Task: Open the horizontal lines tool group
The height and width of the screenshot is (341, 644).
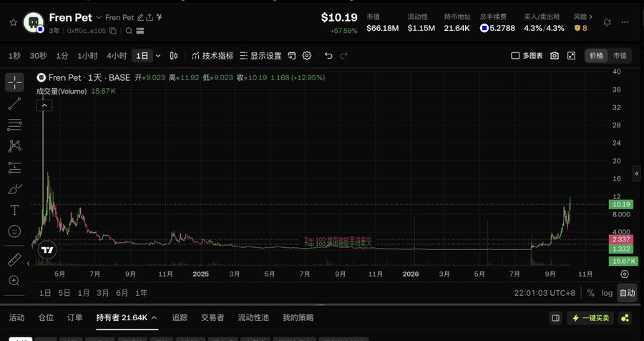Action: click(x=14, y=125)
